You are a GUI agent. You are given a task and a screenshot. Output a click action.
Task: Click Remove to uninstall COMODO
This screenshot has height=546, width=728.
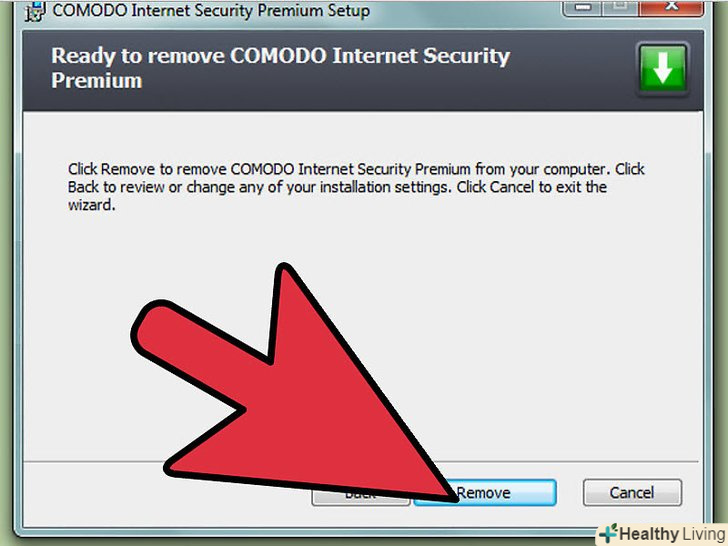pyautogui.click(x=485, y=493)
